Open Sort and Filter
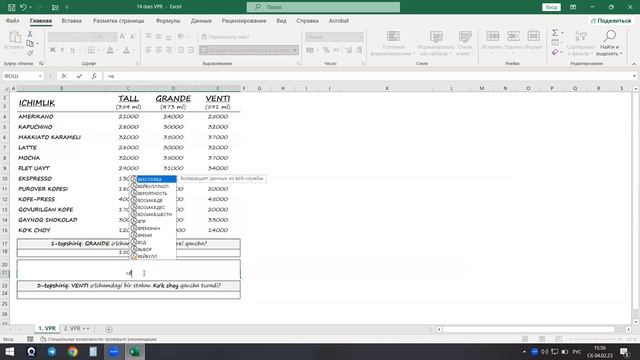This screenshot has height=360, width=640. point(580,43)
